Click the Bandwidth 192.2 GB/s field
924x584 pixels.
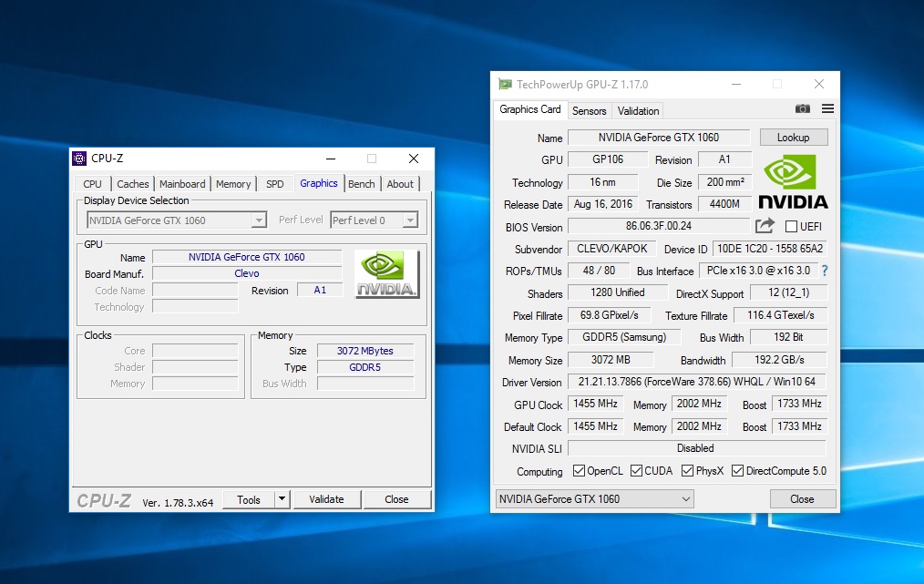(x=779, y=360)
